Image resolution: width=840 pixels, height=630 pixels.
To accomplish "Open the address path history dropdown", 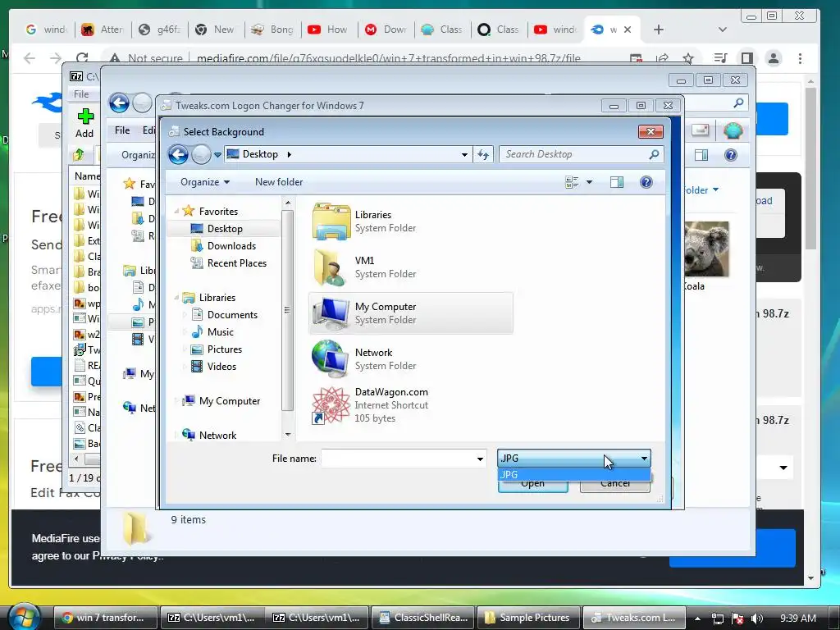I will 464,154.
